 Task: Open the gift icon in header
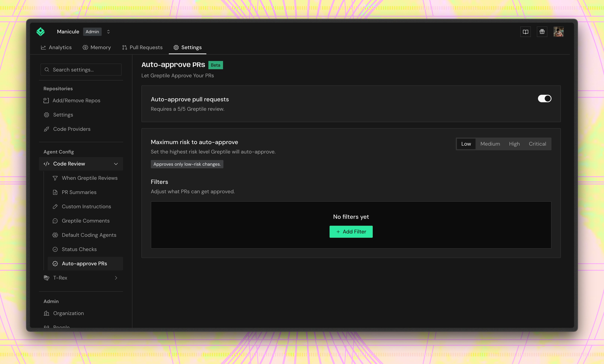click(542, 32)
